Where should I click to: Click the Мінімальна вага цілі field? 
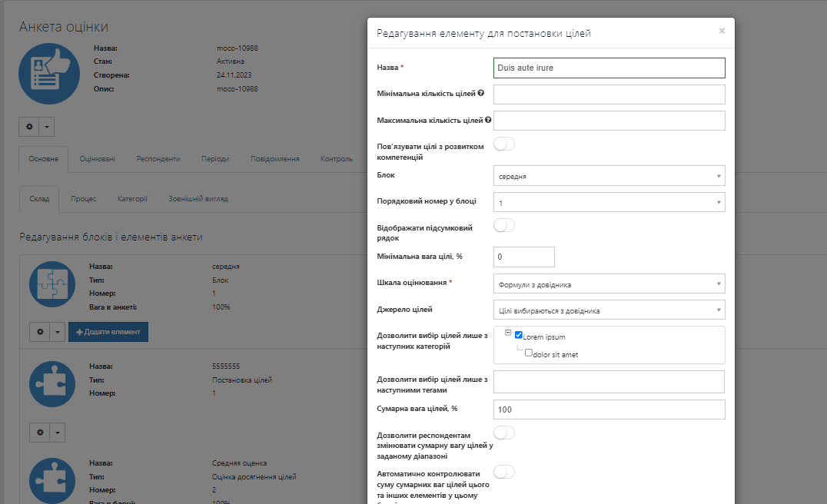523,257
